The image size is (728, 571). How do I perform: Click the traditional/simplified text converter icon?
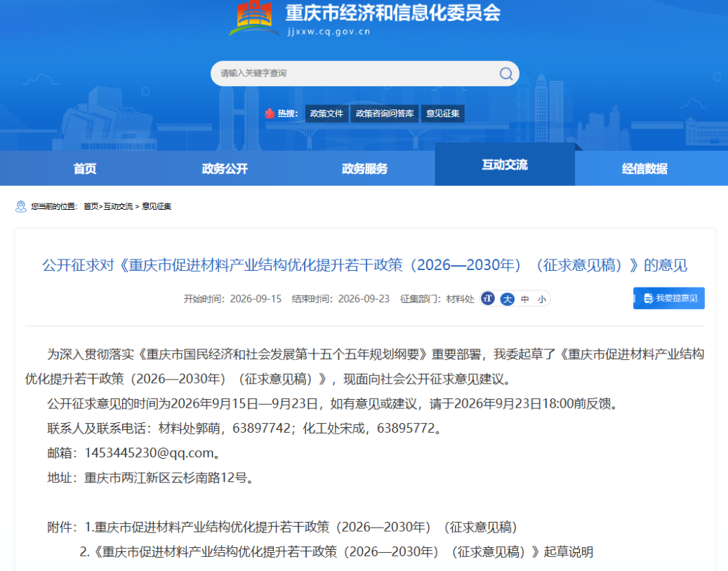click(x=487, y=299)
